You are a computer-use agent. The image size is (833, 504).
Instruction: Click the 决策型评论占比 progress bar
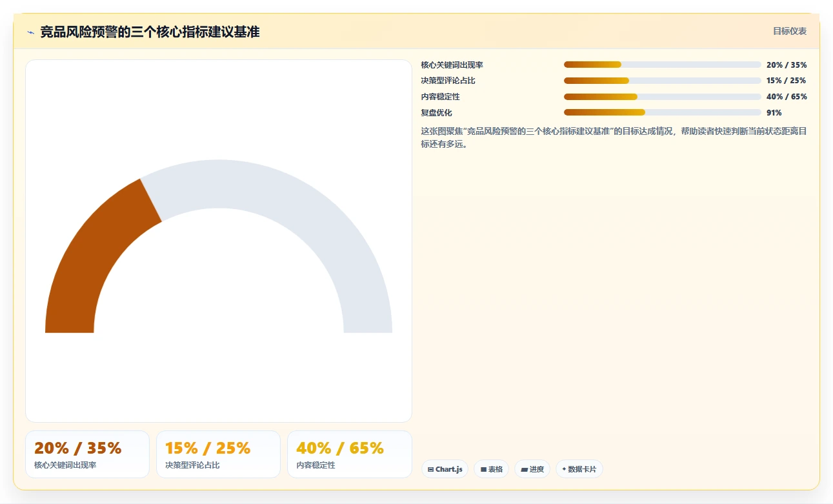click(x=663, y=81)
